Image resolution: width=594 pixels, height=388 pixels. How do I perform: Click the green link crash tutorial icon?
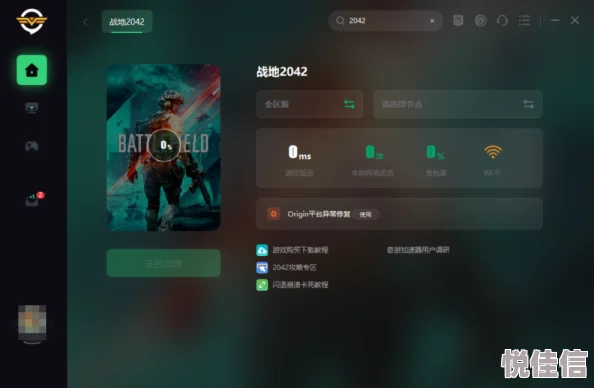pyautogui.click(x=262, y=285)
